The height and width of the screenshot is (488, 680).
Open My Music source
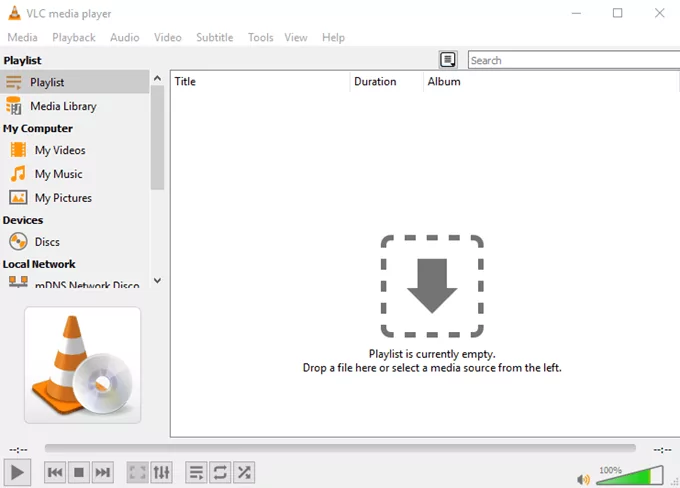point(58,174)
